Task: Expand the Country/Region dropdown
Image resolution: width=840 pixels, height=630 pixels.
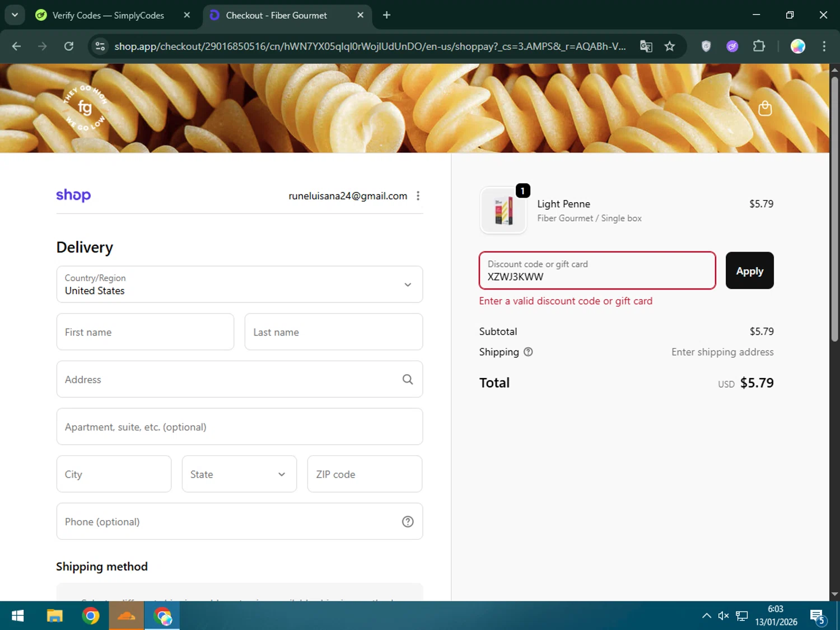Action: tap(240, 284)
